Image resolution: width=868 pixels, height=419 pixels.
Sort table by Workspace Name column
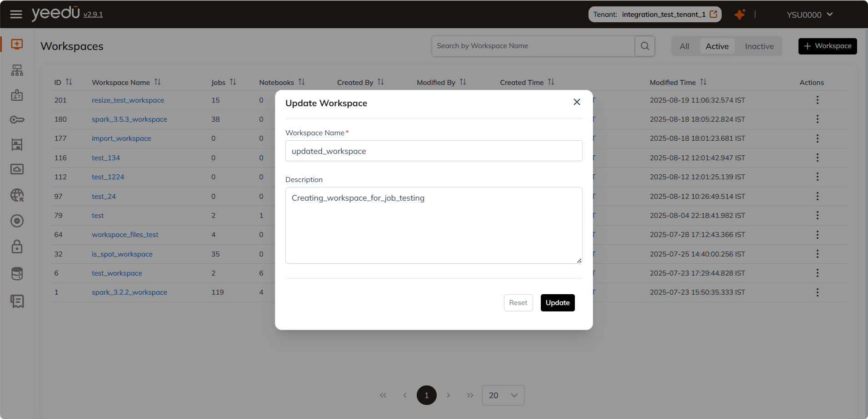tap(158, 82)
